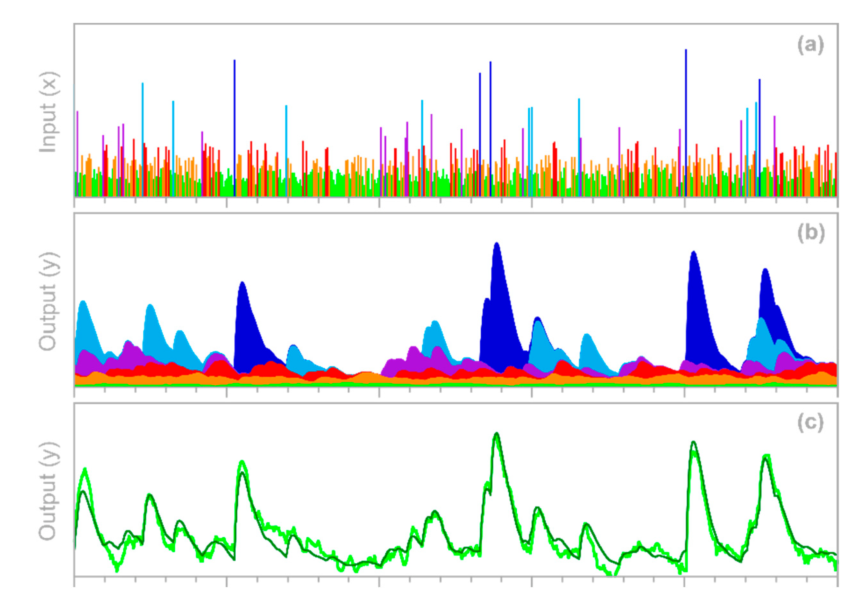The width and height of the screenshot is (868, 605).
Task: Click the (c) panel label
Action: (x=811, y=423)
